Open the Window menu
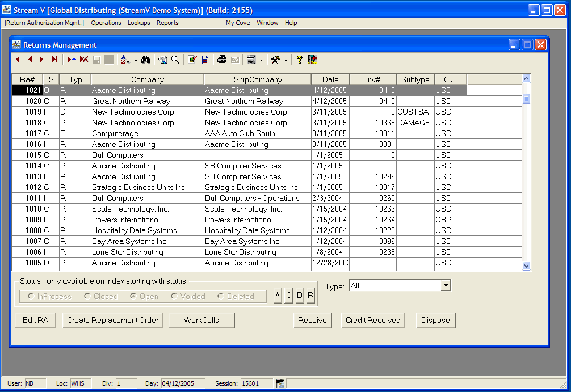The height and width of the screenshot is (392, 571). click(267, 23)
